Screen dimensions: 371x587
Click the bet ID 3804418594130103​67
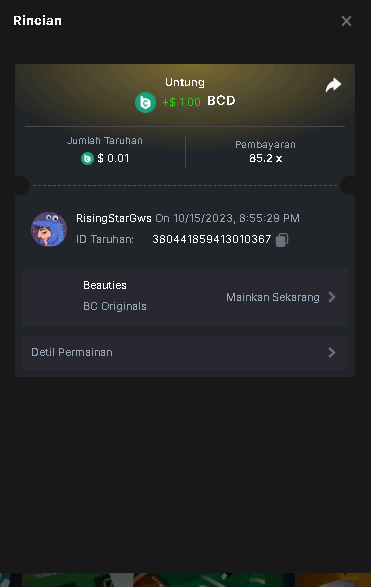point(212,239)
